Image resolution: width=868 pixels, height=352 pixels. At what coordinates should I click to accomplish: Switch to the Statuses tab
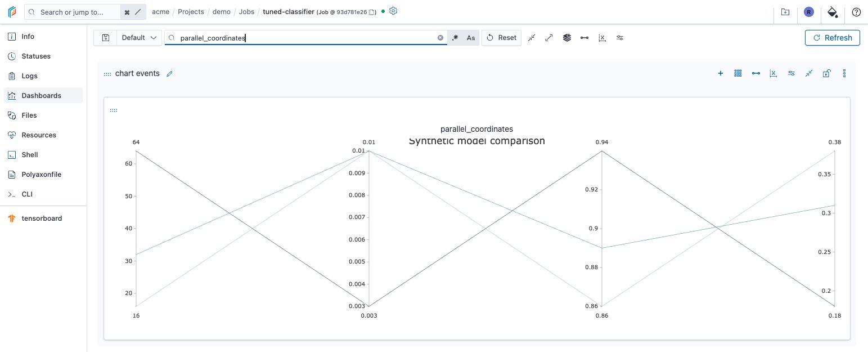click(x=43, y=56)
